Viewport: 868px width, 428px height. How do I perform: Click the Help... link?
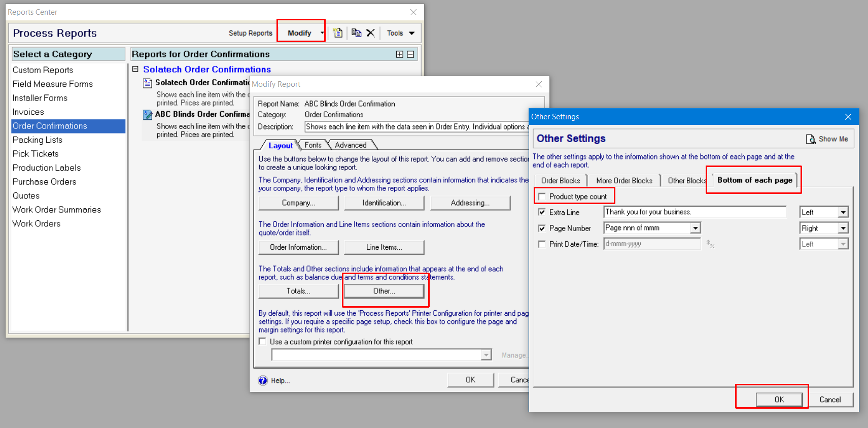[x=280, y=381]
